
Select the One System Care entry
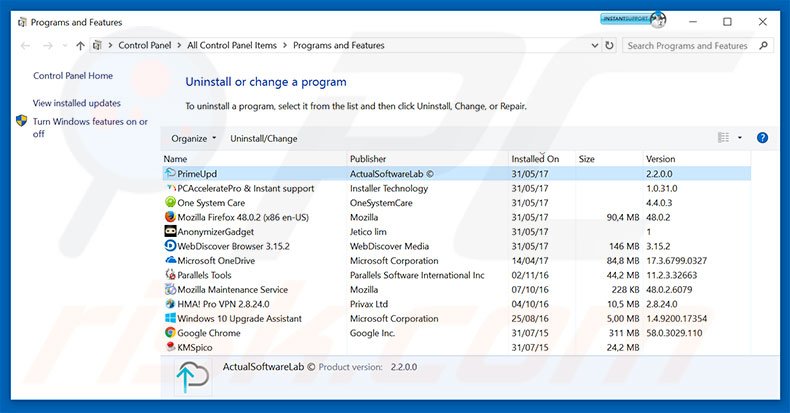point(456,202)
